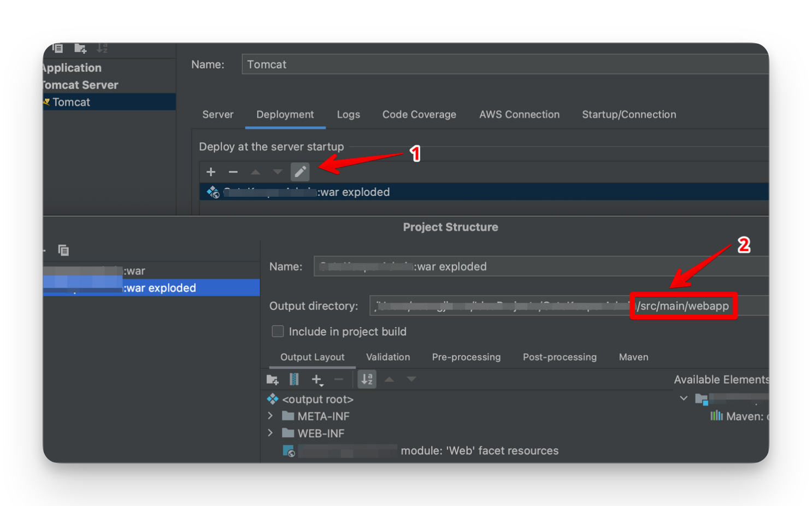Expand the WEB-INF folder
The height and width of the screenshot is (506, 812).
[270, 433]
